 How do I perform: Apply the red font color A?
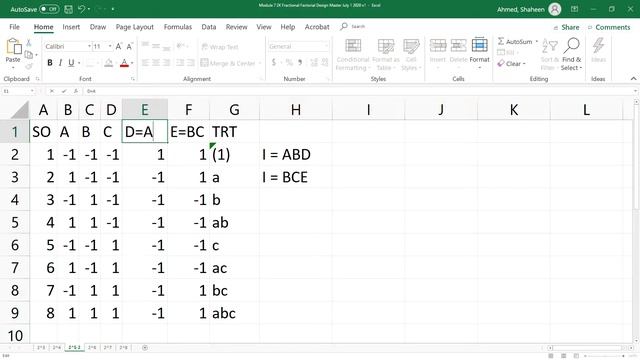click(124, 63)
